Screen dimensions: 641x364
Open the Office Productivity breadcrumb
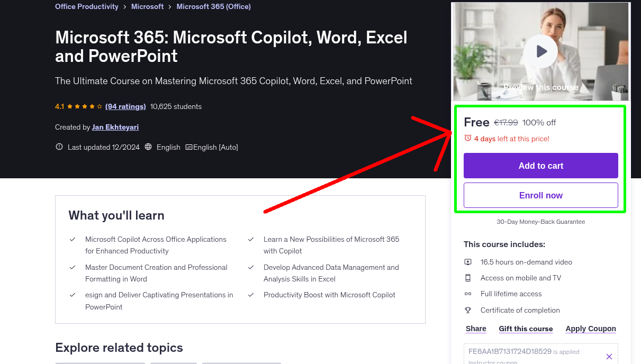(x=86, y=6)
